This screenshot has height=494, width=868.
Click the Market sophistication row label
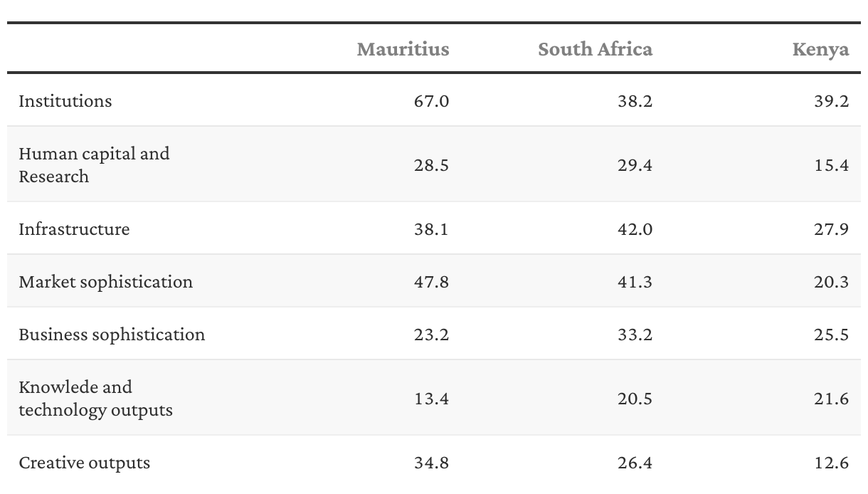(105, 282)
